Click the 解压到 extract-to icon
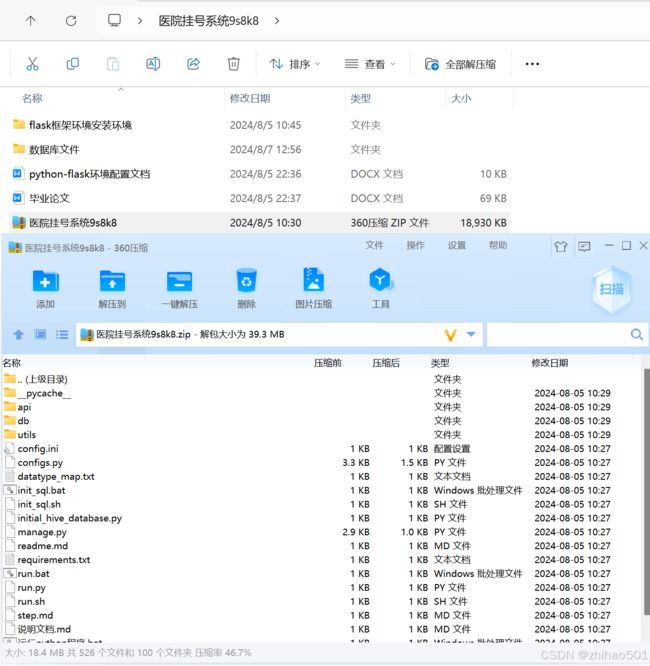The height and width of the screenshot is (666, 650). click(112, 288)
